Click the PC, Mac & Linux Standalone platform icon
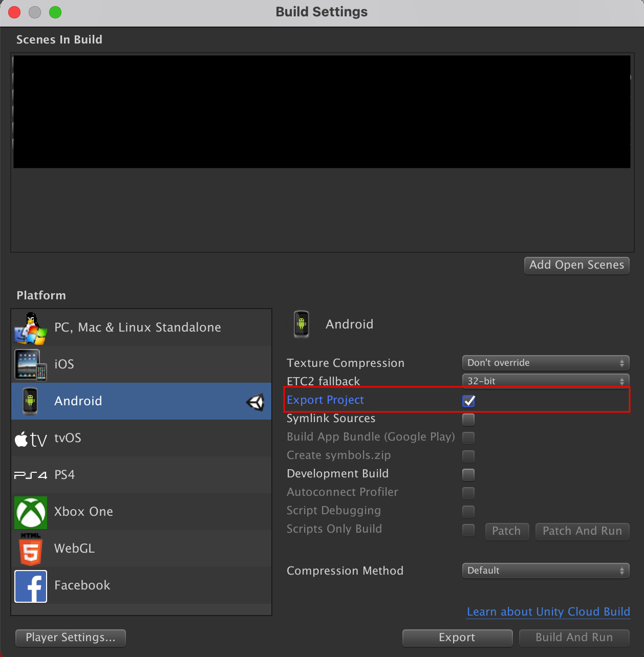This screenshot has width=644, height=657. (31, 327)
